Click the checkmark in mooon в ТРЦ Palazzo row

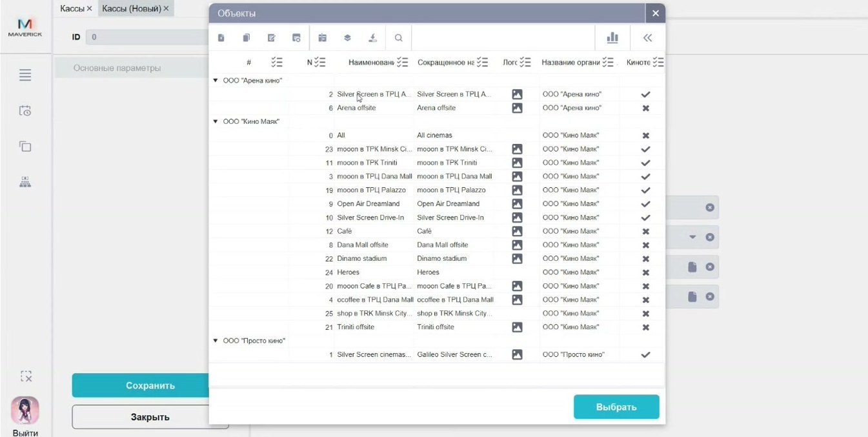coord(645,190)
